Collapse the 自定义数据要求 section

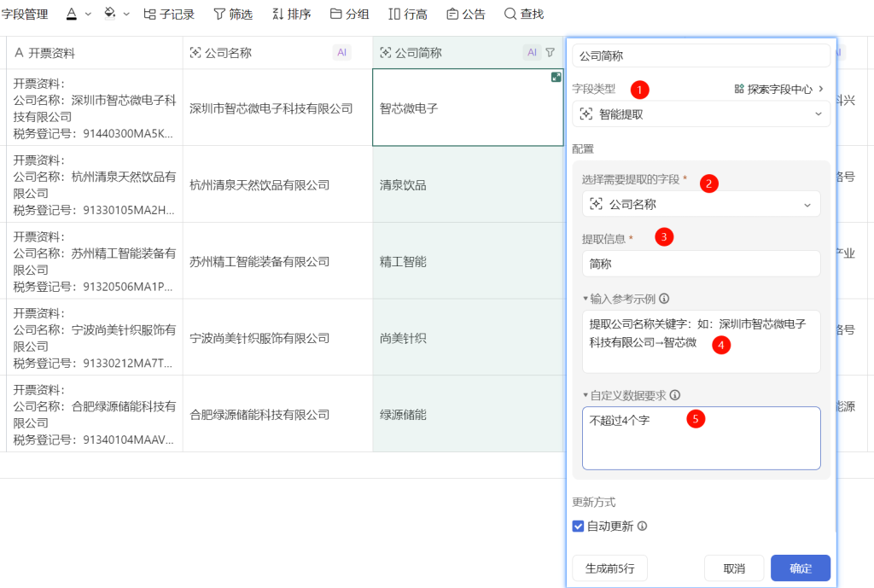(586, 395)
